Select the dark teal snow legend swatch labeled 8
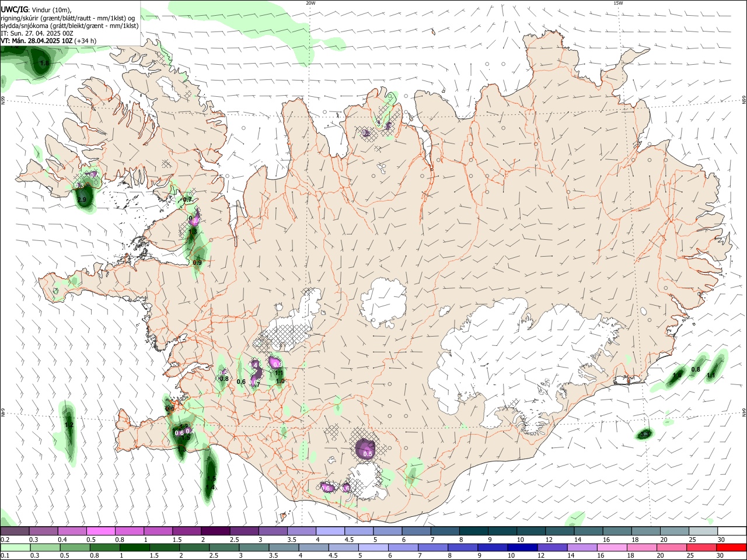The image size is (747, 560). click(x=473, y=531)
